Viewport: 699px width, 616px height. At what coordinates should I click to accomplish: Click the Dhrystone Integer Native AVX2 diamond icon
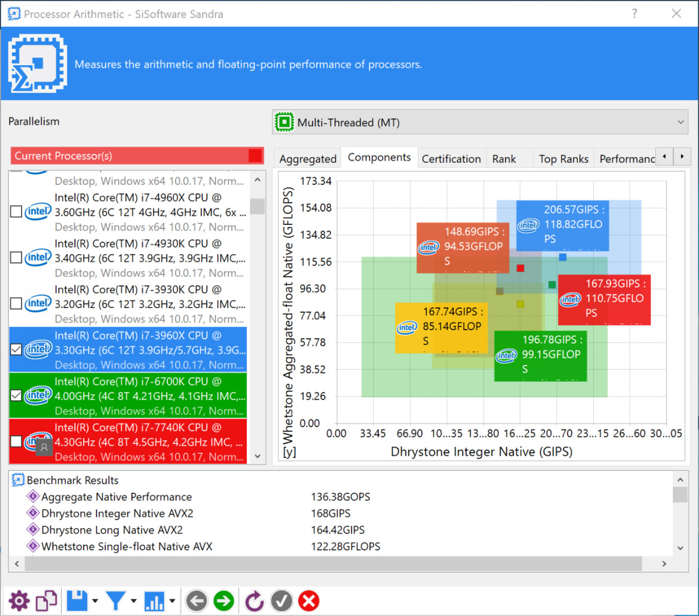pyautogui.click(x=32, y=513)
